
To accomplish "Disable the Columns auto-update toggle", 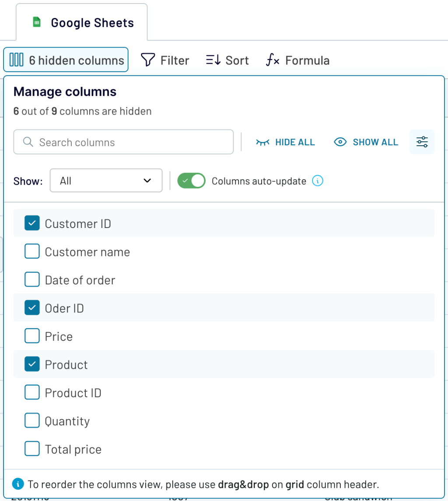I will point(191,181).
